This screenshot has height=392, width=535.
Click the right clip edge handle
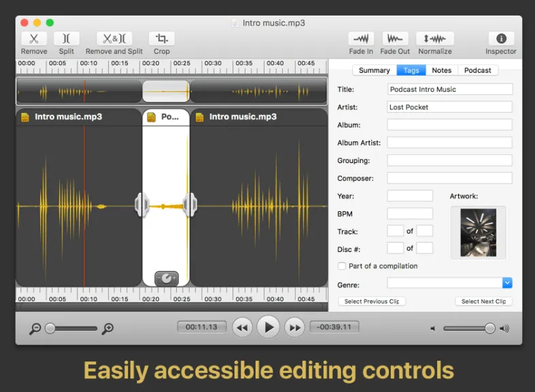pyautogui.click(x=190, y=204)
